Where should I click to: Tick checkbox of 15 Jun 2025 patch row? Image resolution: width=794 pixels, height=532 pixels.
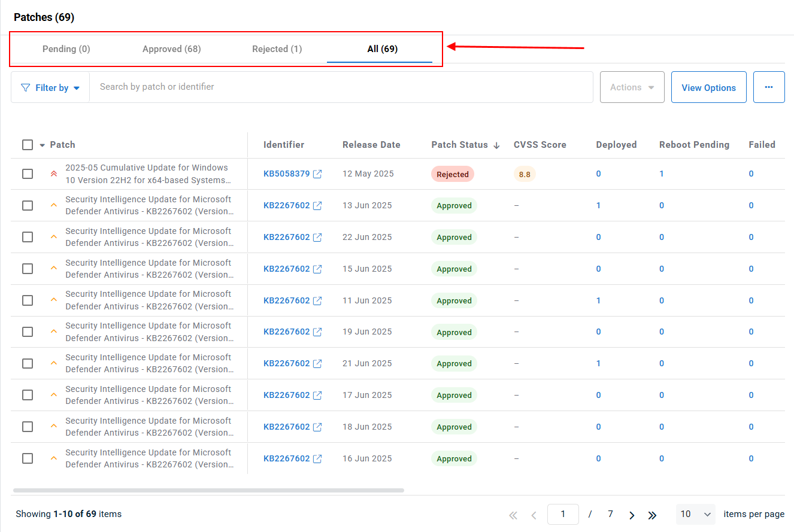point(28,269)
